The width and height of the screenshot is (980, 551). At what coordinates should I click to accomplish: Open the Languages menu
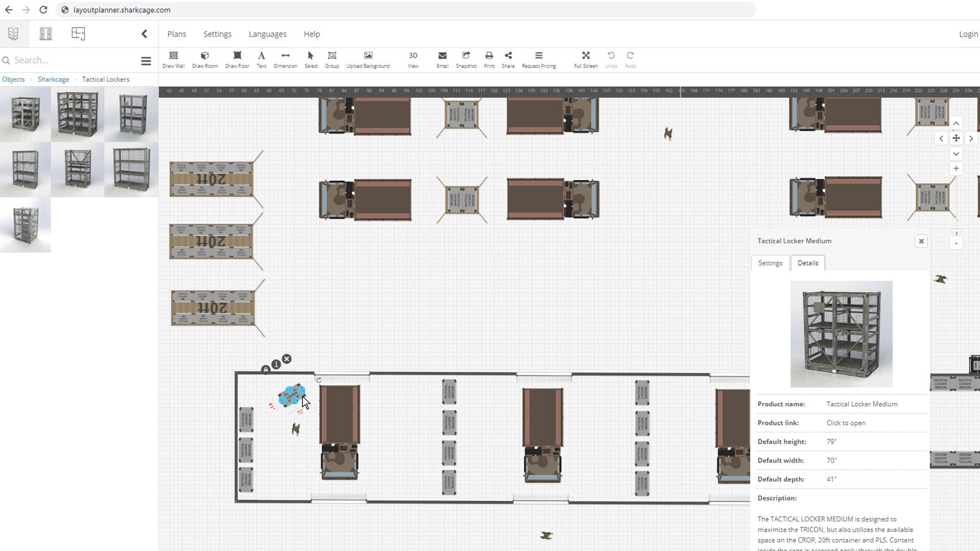[267, 34]
